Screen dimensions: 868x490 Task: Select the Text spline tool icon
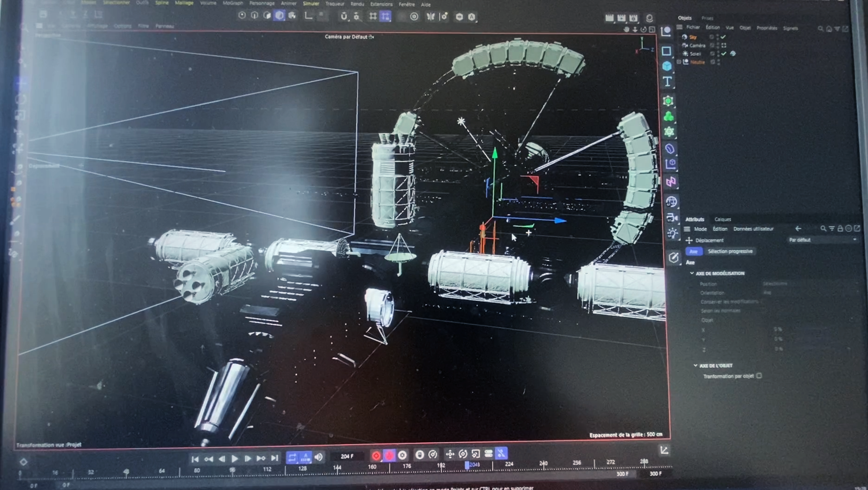pos(667,82)
